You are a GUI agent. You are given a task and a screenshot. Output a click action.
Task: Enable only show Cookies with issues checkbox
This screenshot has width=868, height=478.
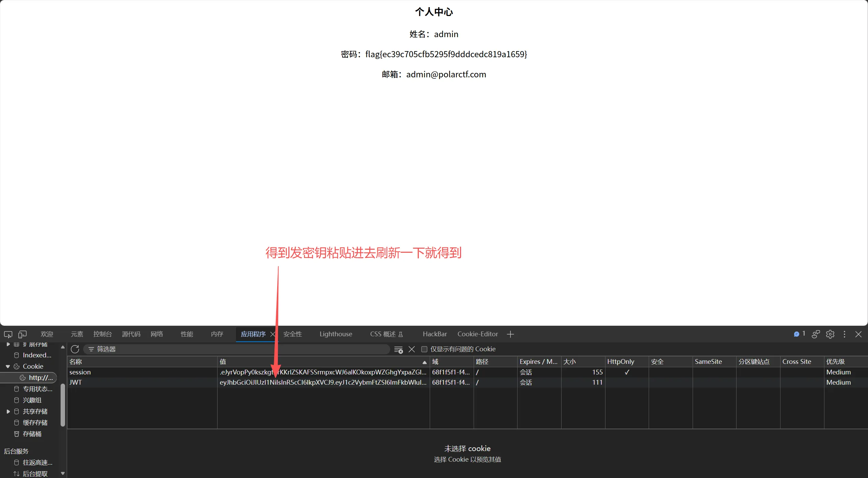pyautogui.click(x=424, y=349)
